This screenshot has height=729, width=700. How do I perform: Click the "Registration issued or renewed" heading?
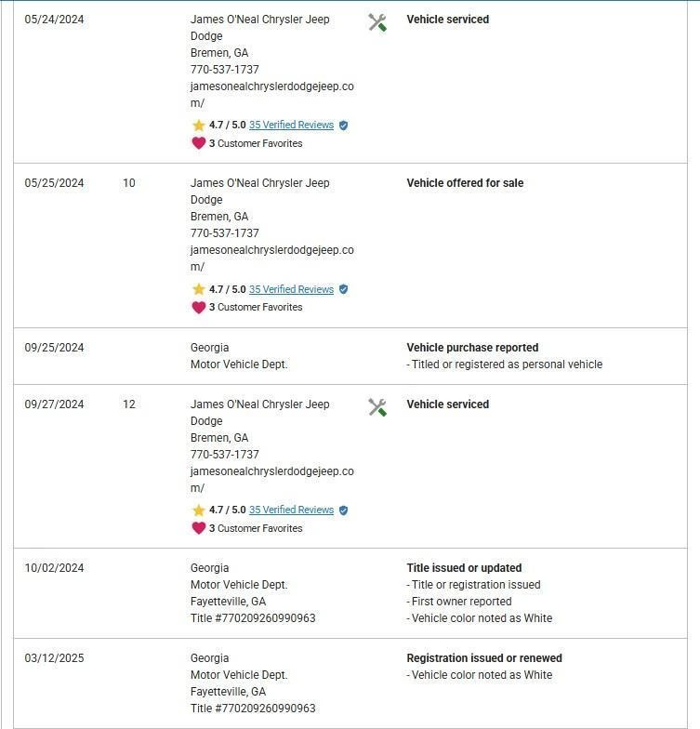pyautogui.click(x=484, y=658)
